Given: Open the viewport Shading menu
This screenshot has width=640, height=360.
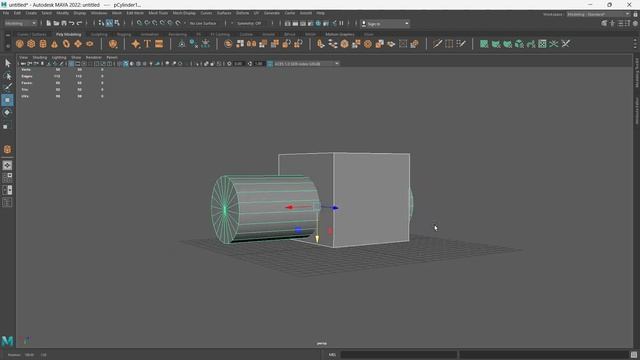Looking at the screenshot, I should [x=40, y=58].
